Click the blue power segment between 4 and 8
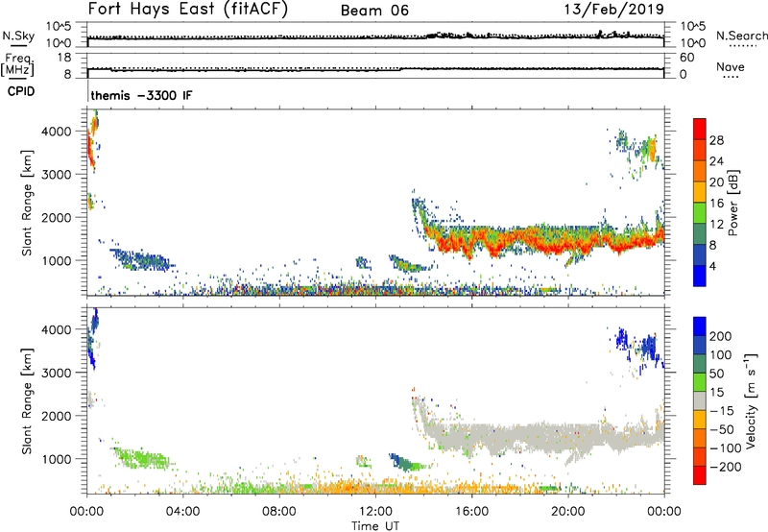Image resolution: width=768 pixels, height=532 pixels. pos(700,255)
